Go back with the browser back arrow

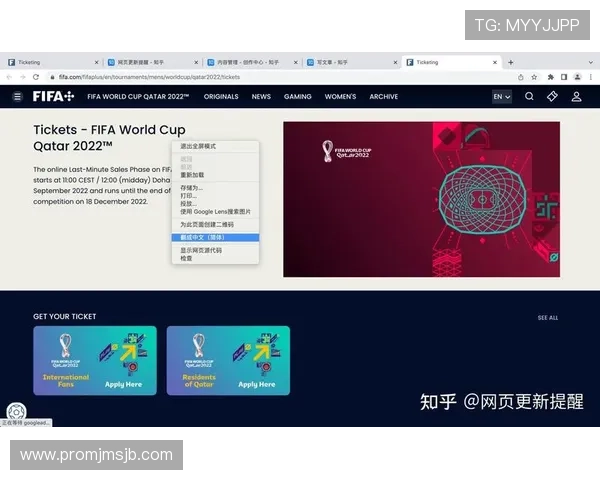tap(9, 77)
